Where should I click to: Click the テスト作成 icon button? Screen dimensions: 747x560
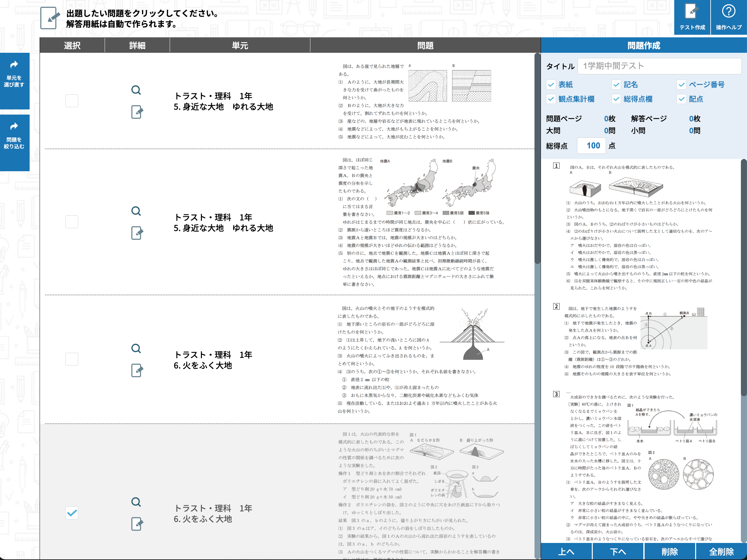pyautogui.click(x=692, y=18)
